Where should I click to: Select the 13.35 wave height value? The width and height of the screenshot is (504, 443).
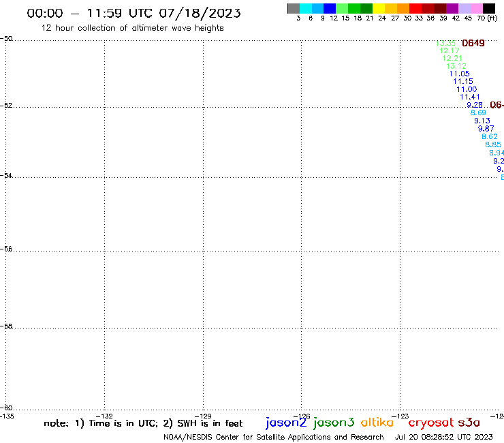[445, 43]
